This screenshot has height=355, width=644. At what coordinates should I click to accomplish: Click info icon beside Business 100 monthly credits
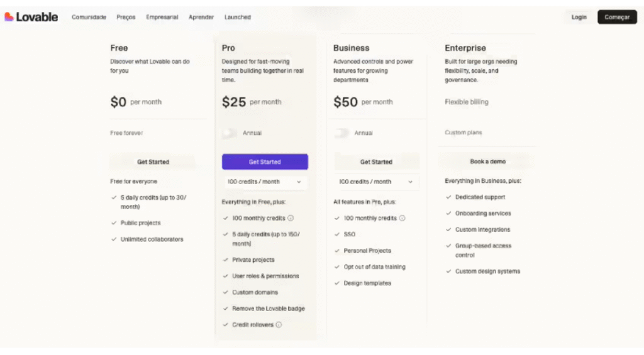coord(402,219)
